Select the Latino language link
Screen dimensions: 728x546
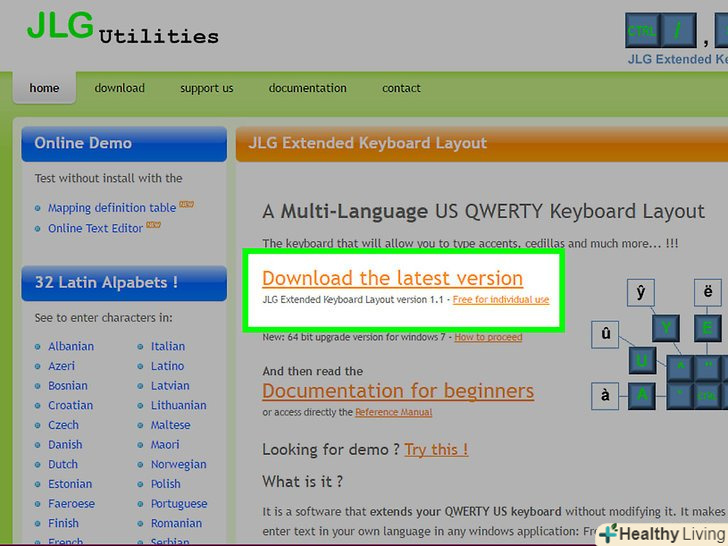(167, 366)
